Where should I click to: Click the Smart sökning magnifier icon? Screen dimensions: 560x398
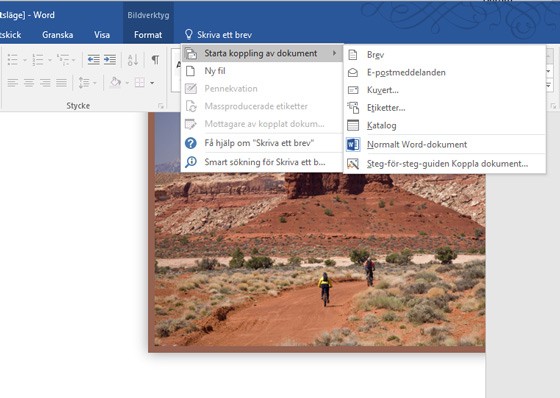[191, 162]
